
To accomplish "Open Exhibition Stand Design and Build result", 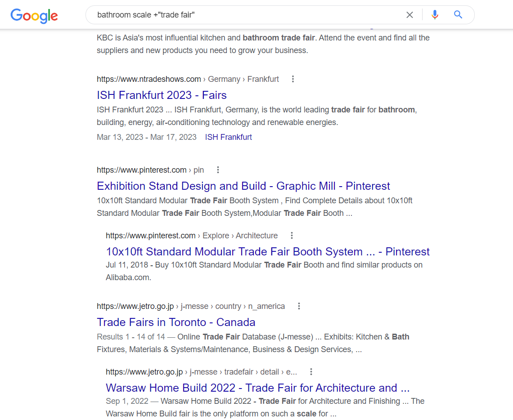I will [243, 186].
